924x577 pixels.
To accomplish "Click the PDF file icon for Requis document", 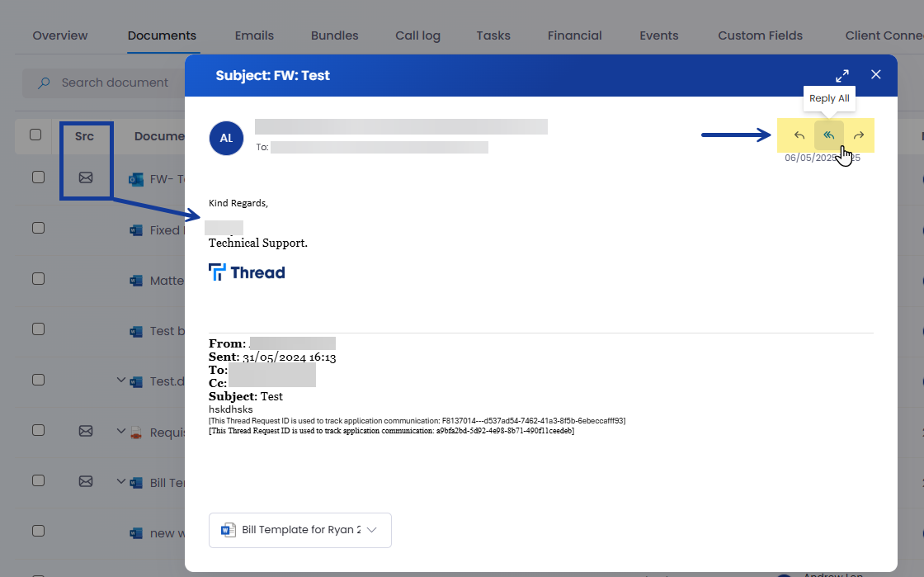I will point(136,433).
